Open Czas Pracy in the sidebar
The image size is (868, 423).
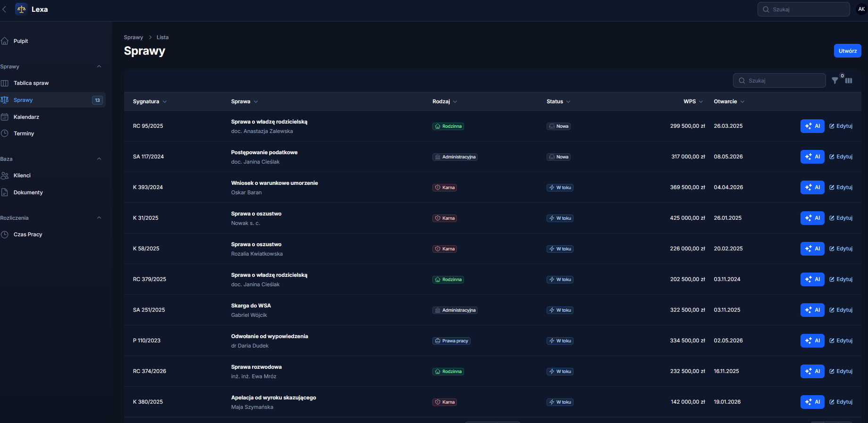coord(53,234)
